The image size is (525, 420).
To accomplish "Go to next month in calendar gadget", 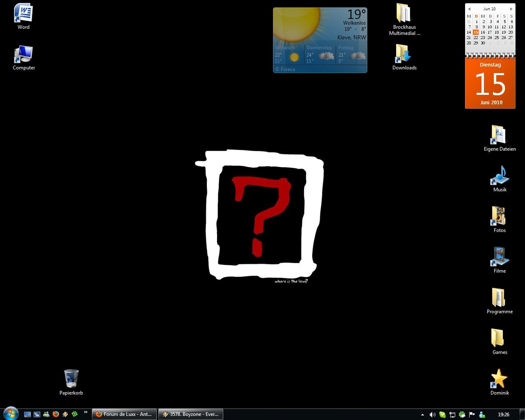I will point(511,9).
